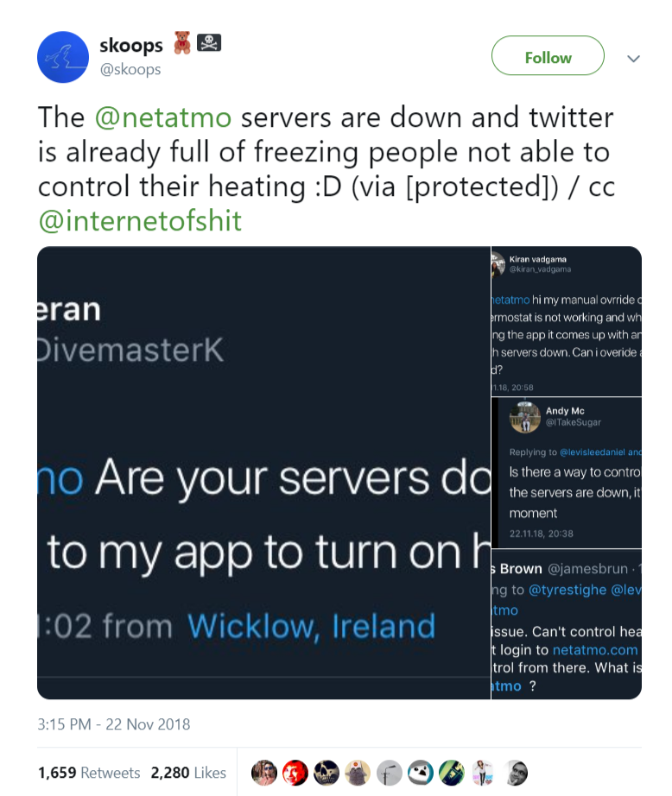Open the Kiran vadgama tweet screenshot thumbnail
This screenshot has width=672, height=796.
click(567, 321)
